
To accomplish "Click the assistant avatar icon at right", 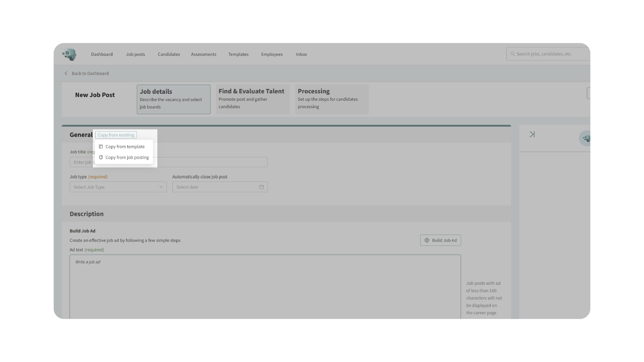I will coord(586,138).
